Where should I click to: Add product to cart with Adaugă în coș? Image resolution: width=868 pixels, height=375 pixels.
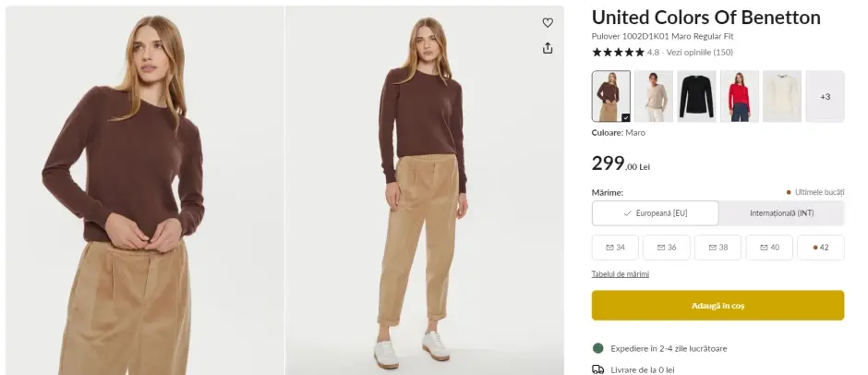(717, 306)
